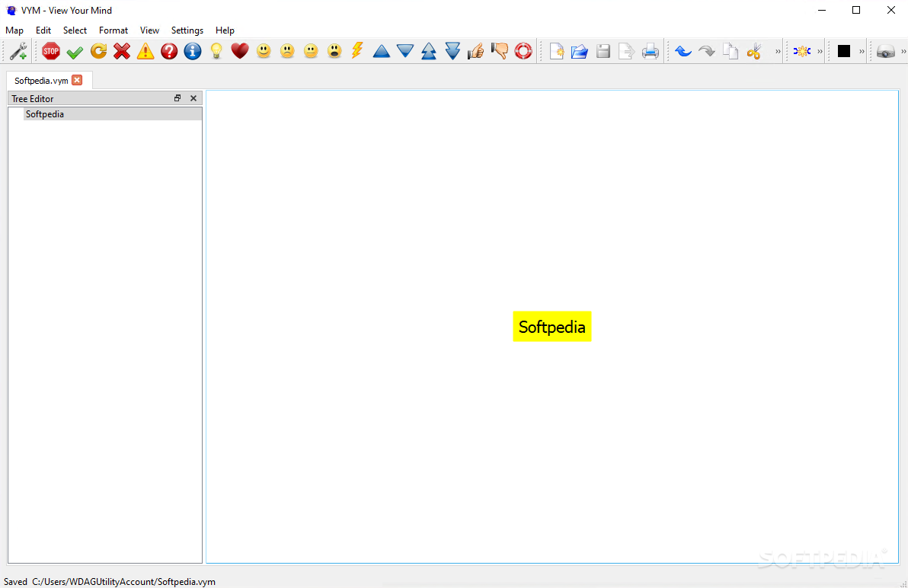Redo with the gray forward arrow

coord(706,52)
